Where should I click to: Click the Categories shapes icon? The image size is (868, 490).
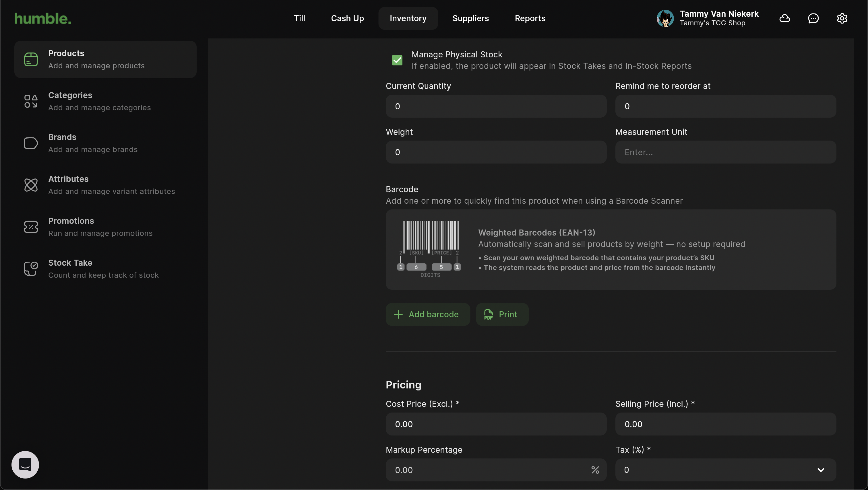click(31, 101)
